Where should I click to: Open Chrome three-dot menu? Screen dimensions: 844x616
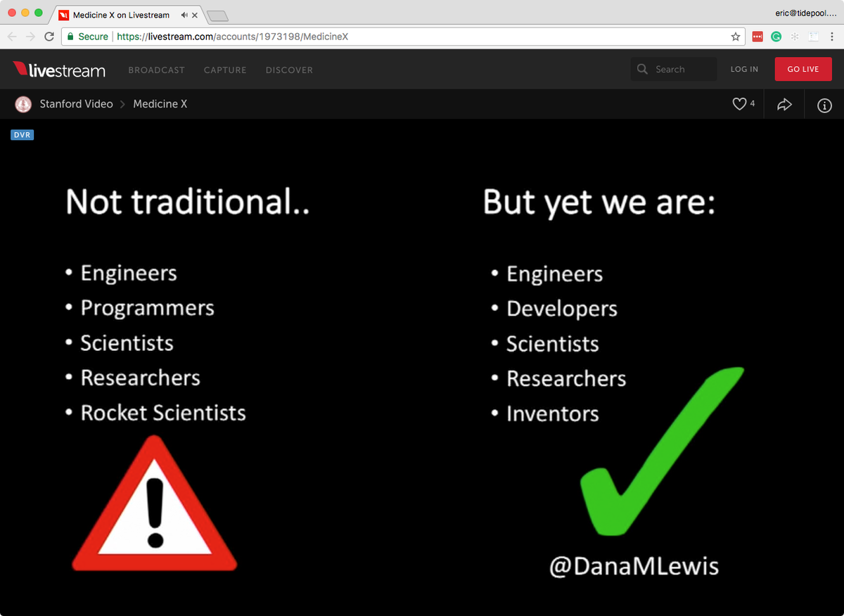pyautogui.click(x=832, y=37)
